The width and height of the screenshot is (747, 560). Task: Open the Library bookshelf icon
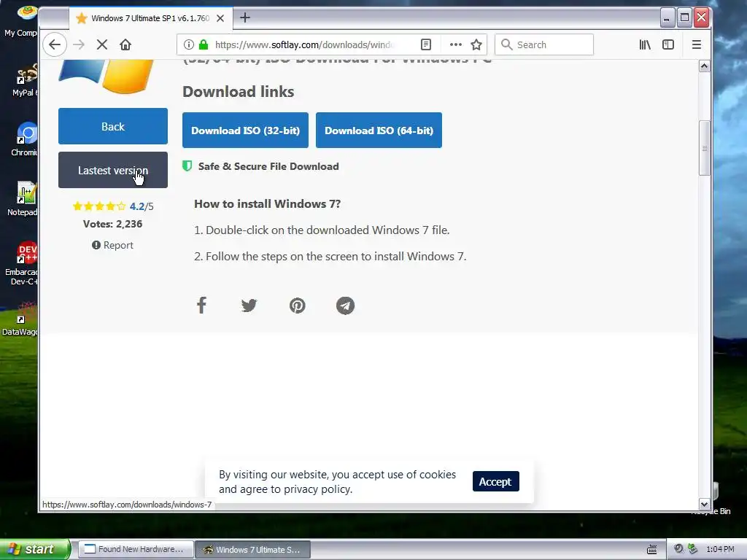[x=645, y=44]
